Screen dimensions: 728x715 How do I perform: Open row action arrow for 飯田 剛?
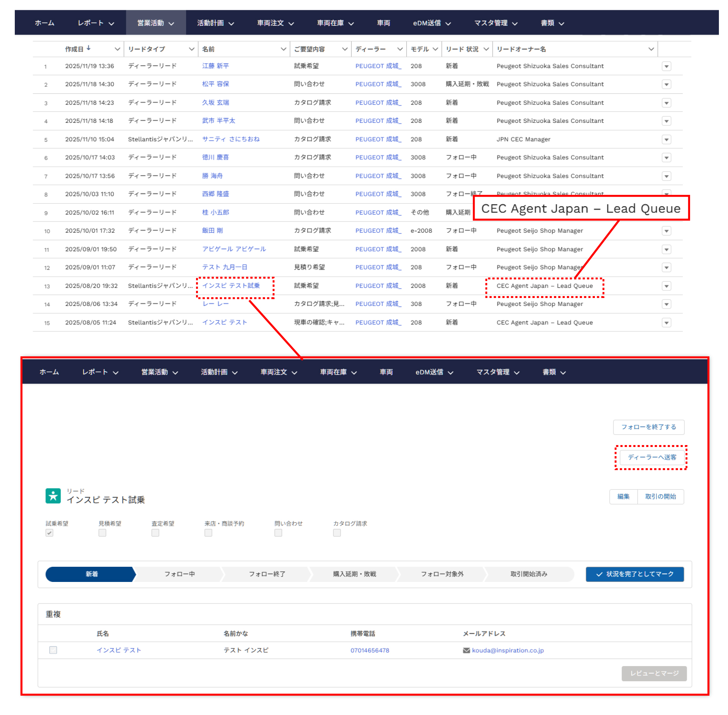click(x=666, y=231)
